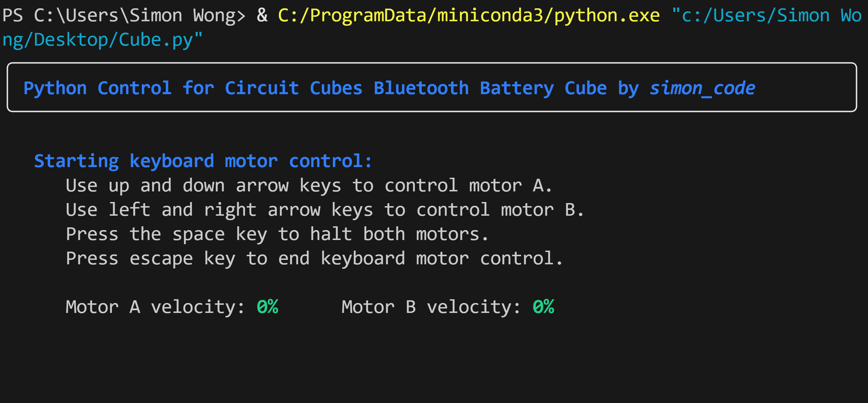
Task: Click the green Motor B 0% value
Action: coord(543,307)
